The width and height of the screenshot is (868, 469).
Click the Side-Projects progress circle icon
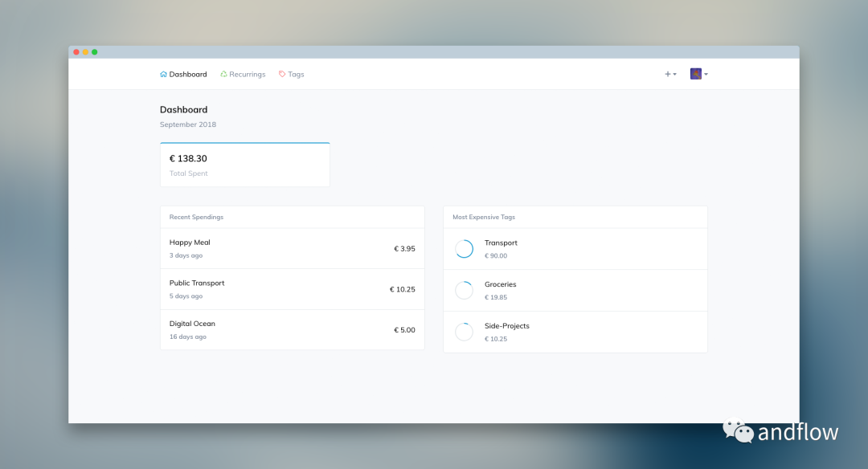[464, 332]
